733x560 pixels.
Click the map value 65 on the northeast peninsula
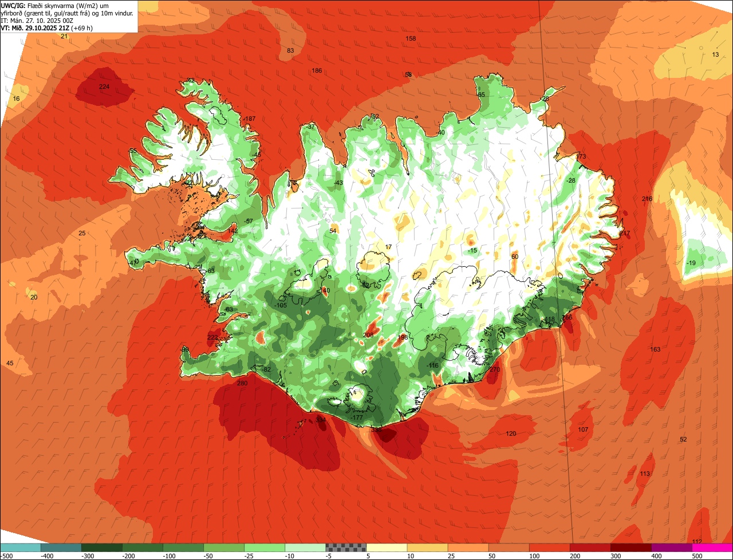click(481, 94)
